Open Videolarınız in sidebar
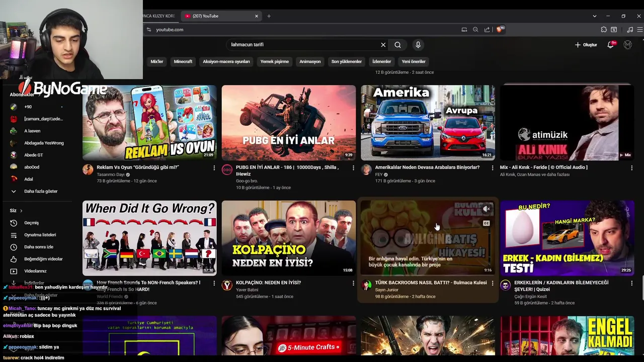 (35, 271)
